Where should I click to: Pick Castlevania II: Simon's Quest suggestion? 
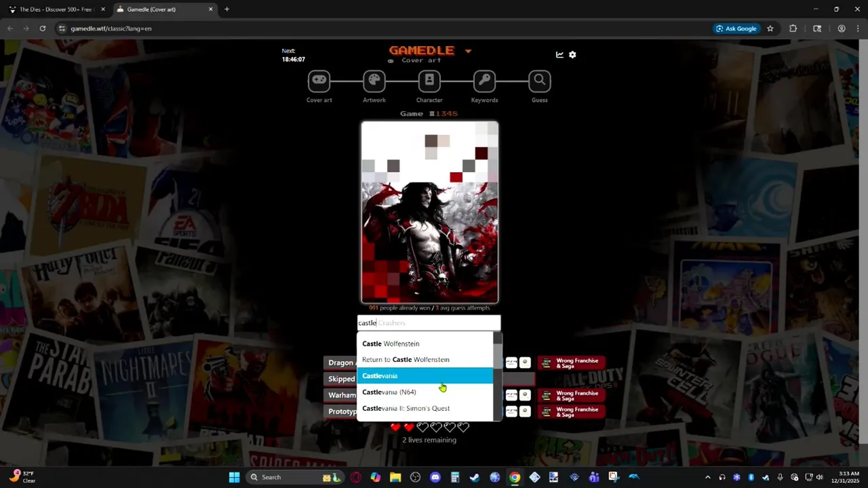click(425, 409)
